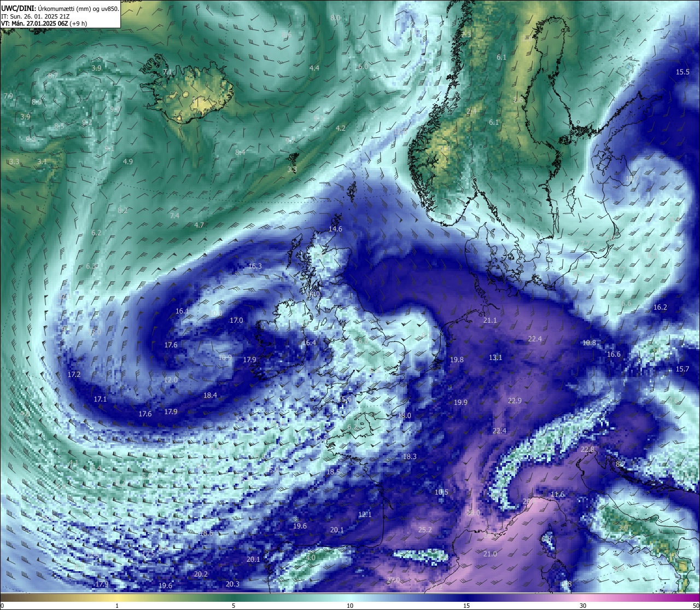Click the 16.1 value label
Viewport: 700px width, 610px height.
point(182,311)
